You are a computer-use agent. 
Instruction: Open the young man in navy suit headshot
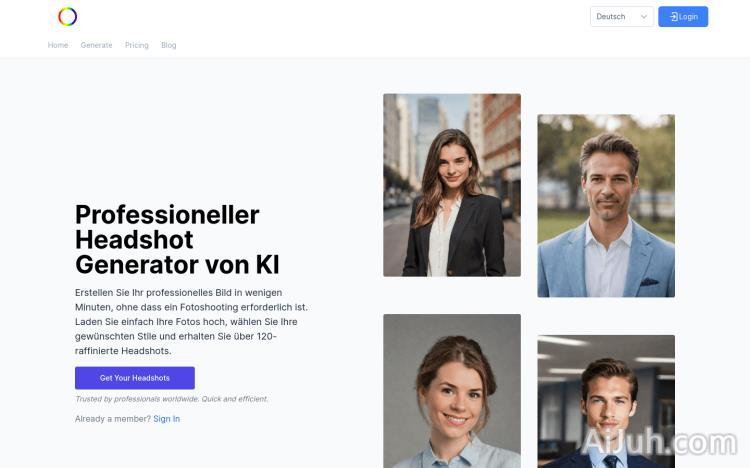click(606, 401)
